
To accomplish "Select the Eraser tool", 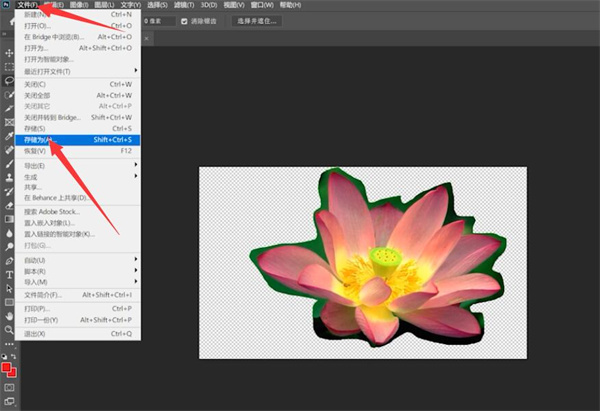I will tap(9, 204).
